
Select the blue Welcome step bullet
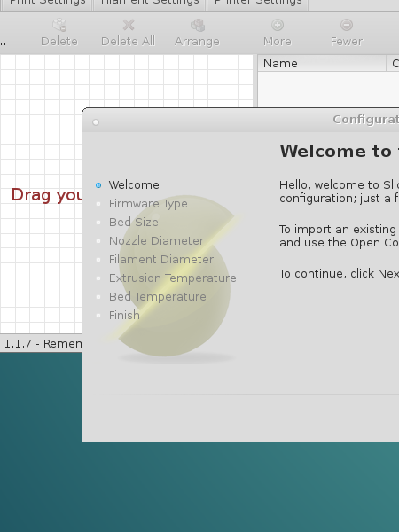pos(98,185)
